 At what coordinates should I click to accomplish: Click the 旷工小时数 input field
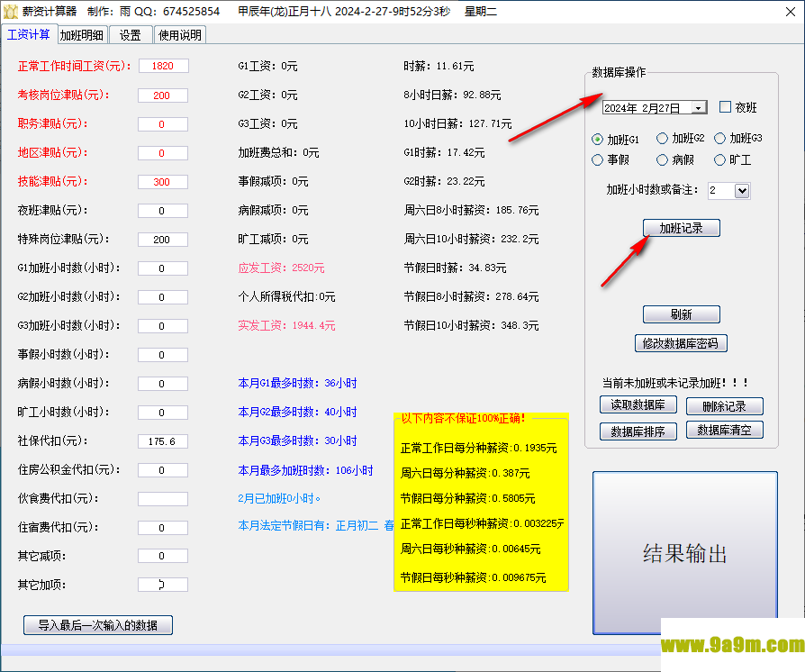(x=163, y=412)
